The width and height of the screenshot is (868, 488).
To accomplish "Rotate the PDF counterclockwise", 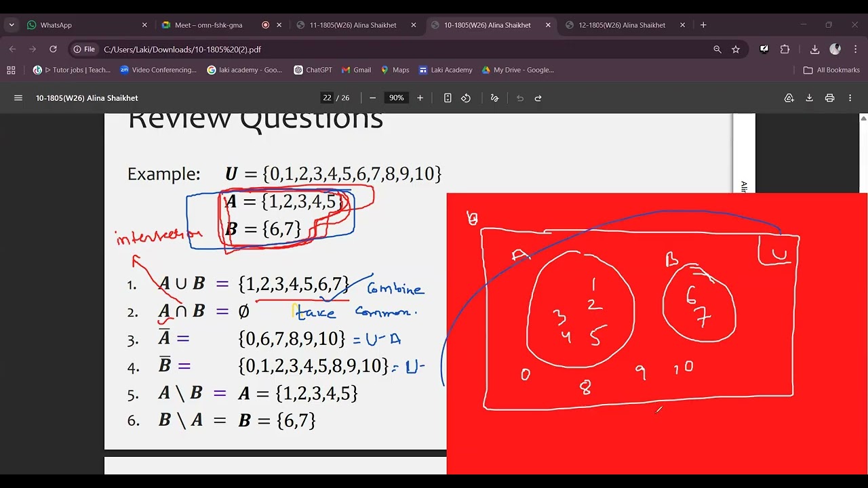I will click(466, 98).
